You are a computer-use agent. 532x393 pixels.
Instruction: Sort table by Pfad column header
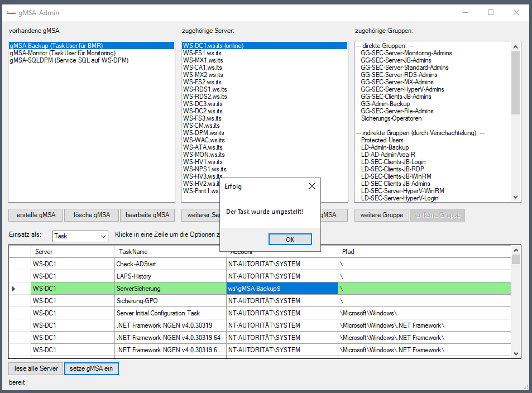[x=424, y=251]
